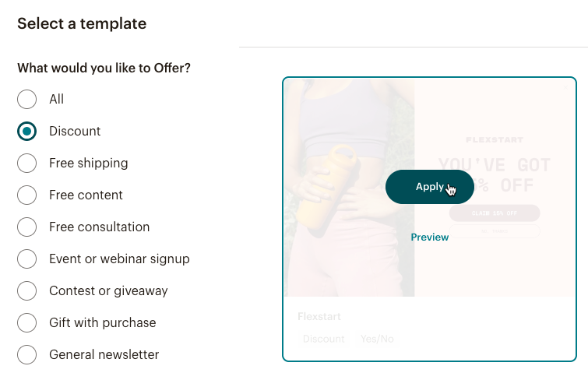Screen dimensions: 588x380
Task: Choose the Discount radio option
Action: 27,131
